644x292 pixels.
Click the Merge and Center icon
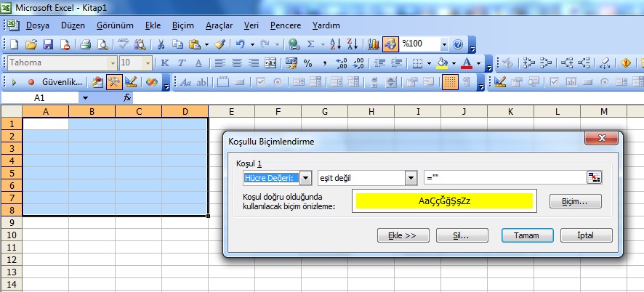coord(270,63)
